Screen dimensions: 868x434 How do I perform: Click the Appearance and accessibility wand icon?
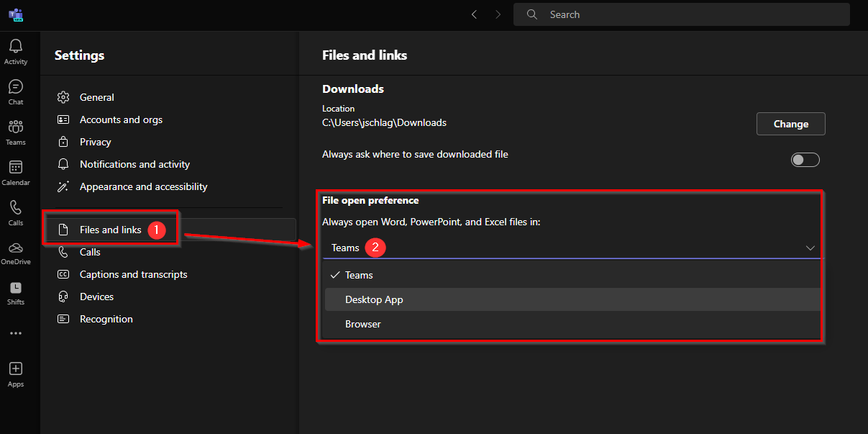(63, 186)
